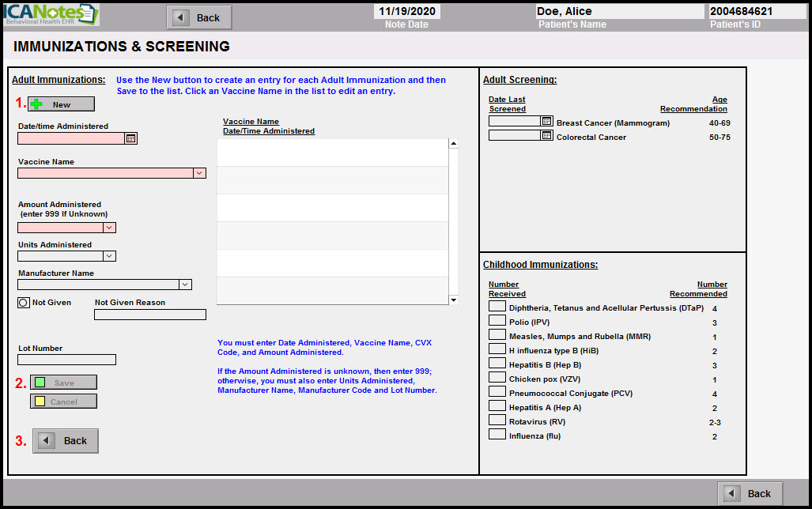
Task: Open calendar for Colorectal Cancer screening date
Action: tap(546, 136)
